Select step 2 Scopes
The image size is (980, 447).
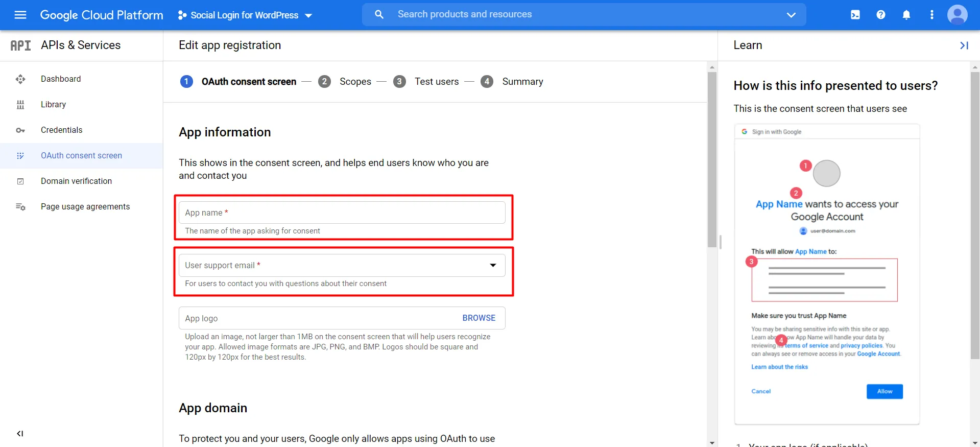345,82
